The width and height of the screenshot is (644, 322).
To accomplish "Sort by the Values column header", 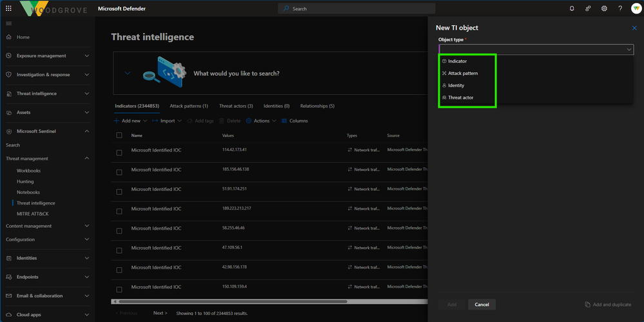I will point(228,136).
